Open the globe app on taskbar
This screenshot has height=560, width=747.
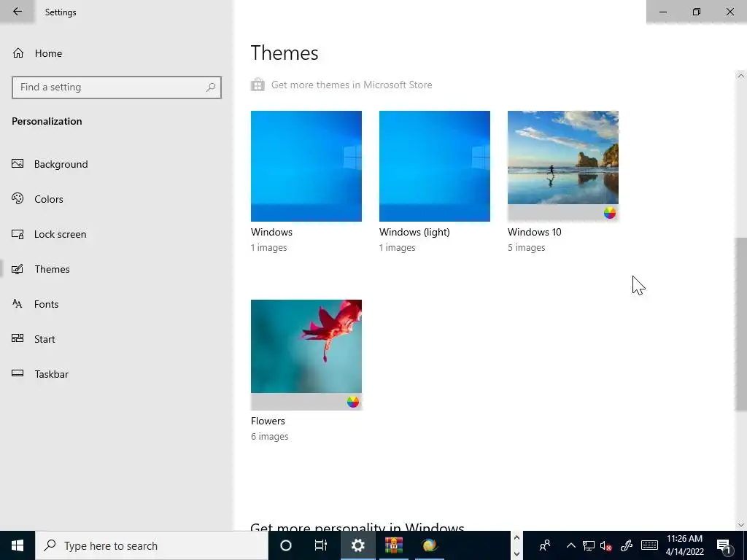pyautogui.click(x=429, y=545)
